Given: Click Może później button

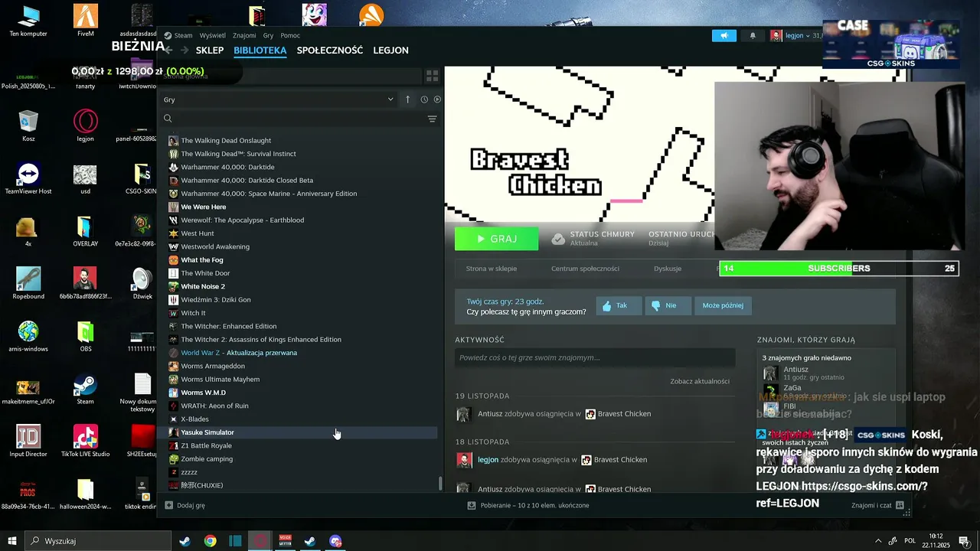Looking at the screenshot, I should click(x=723, y=305).
